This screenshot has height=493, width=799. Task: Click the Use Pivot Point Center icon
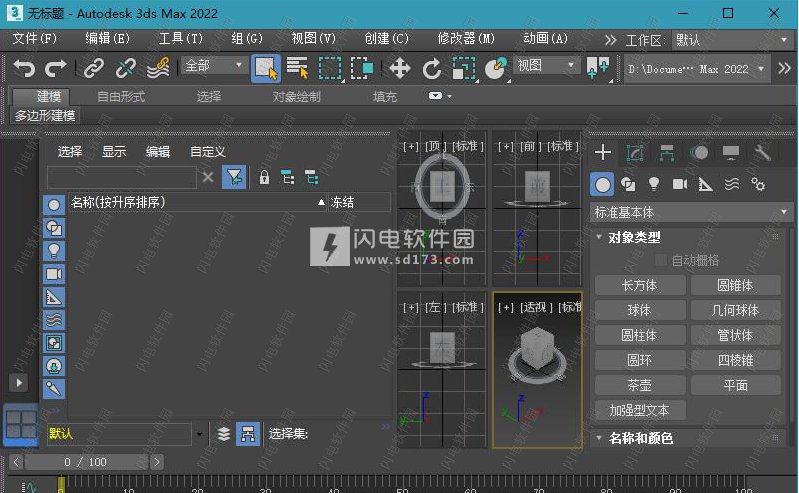[x=598, y=68]
